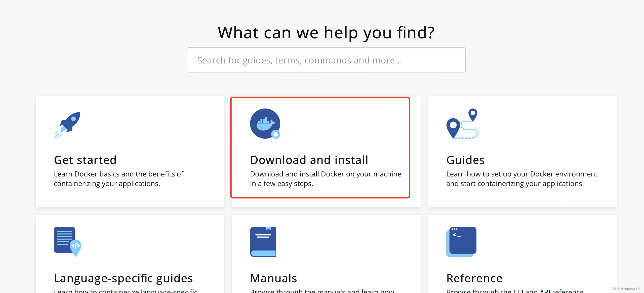Click the text "Download and install Docker on your machine"
The width and height of the screenshot is (644, 293).
(326, 174)
